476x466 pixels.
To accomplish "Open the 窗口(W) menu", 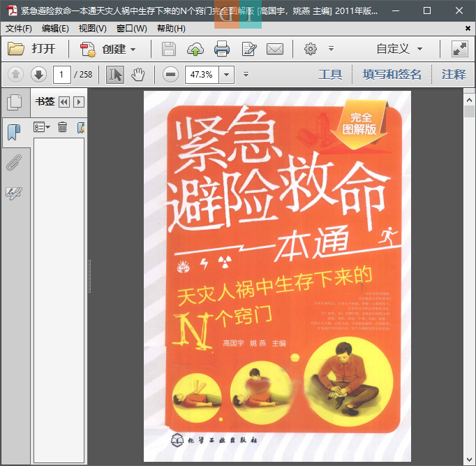I will [x=131, y=29].
